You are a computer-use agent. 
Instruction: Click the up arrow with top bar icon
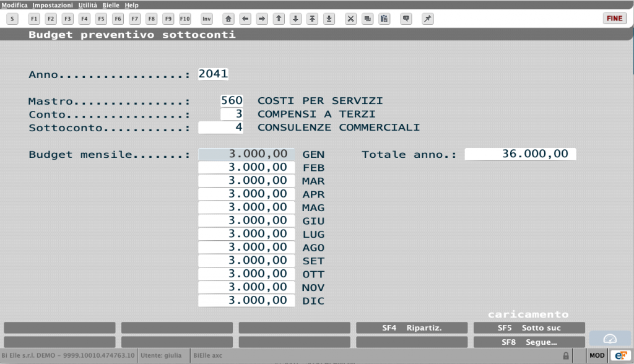312,19
